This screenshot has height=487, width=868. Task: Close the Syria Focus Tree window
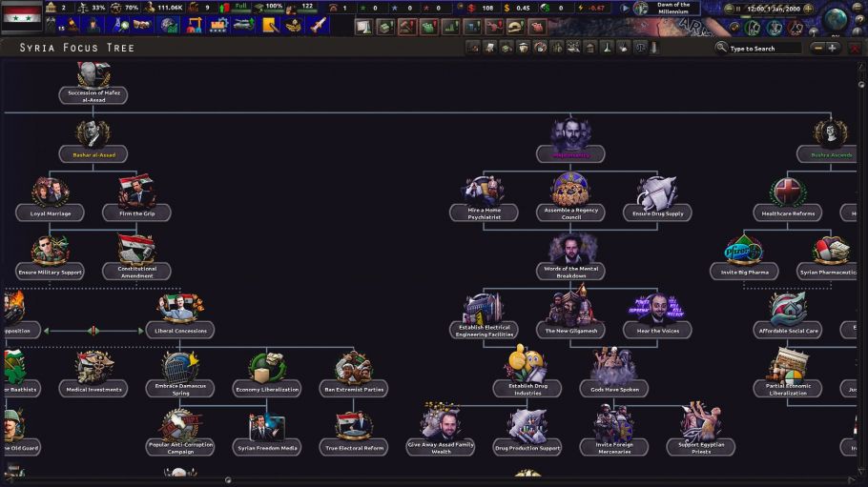click(855, 49)
